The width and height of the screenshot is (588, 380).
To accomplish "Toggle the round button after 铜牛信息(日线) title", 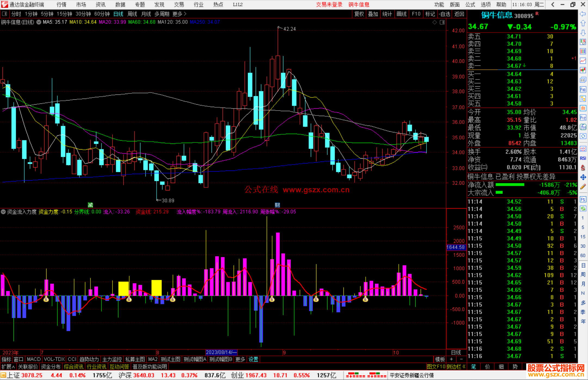I will point(39,22).
